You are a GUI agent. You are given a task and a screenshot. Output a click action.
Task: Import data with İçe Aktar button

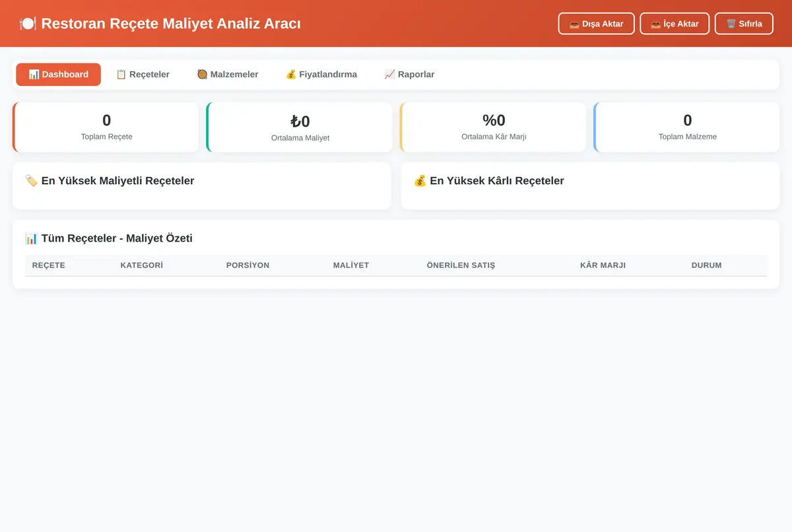675,24
